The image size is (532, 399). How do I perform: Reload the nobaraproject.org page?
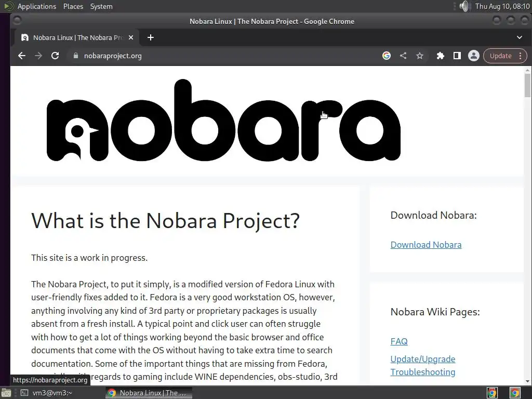(55, 56)
